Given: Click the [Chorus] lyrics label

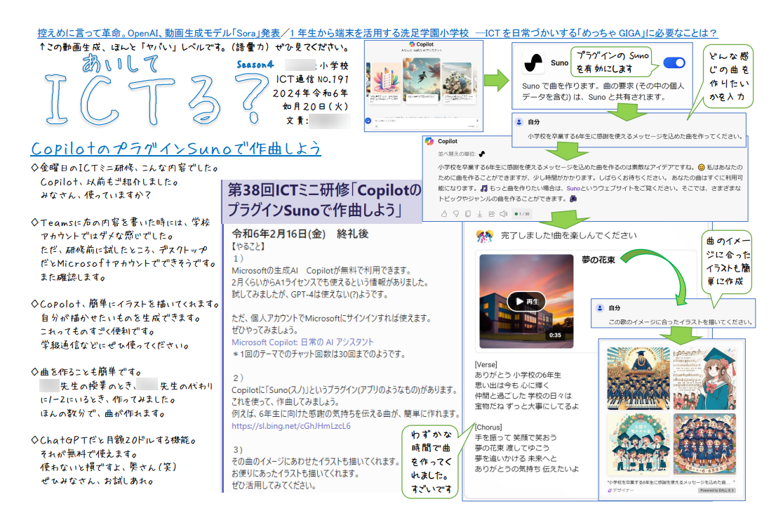Looking at the screenshot, I should pos(488,427).
